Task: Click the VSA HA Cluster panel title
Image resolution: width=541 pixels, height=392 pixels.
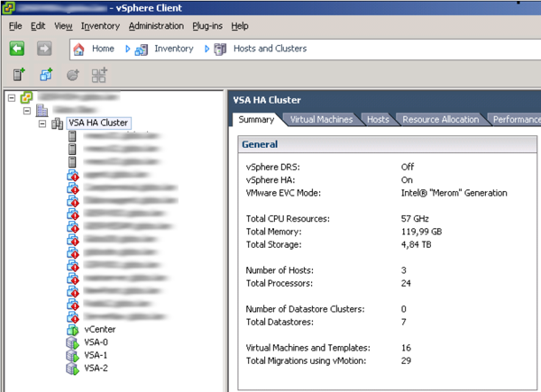Action: click(x=267, y=100)
